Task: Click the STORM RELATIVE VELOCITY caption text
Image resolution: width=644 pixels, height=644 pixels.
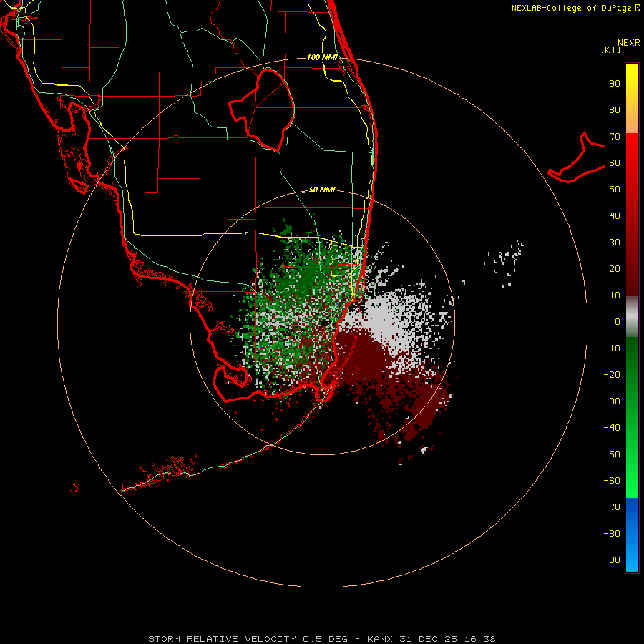Action: (222, 639)
